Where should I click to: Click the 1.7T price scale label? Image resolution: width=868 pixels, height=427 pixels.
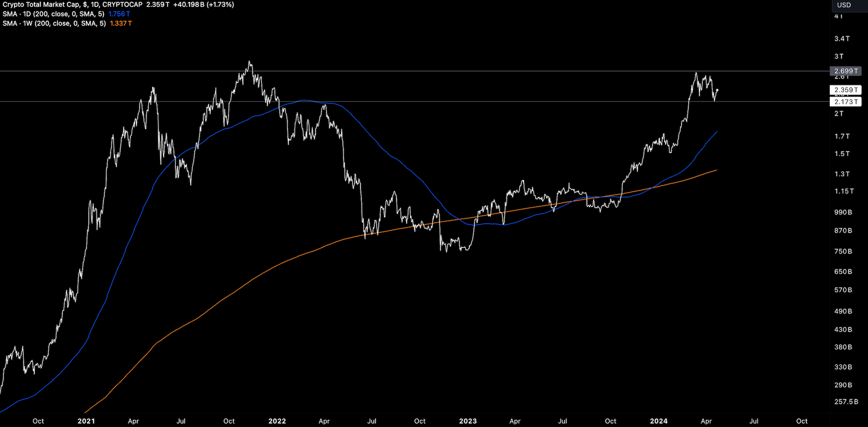pos(842,137)
